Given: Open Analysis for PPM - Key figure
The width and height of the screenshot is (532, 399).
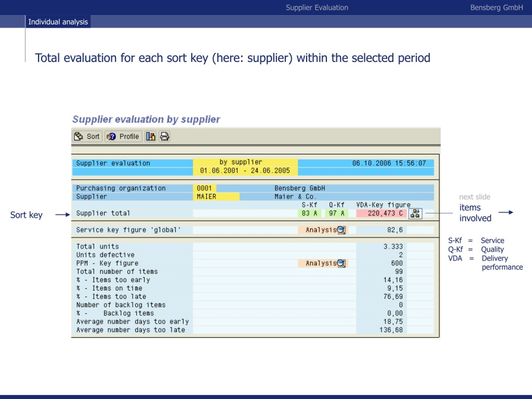Looking at the screenshot, I should tap(323, 263).
